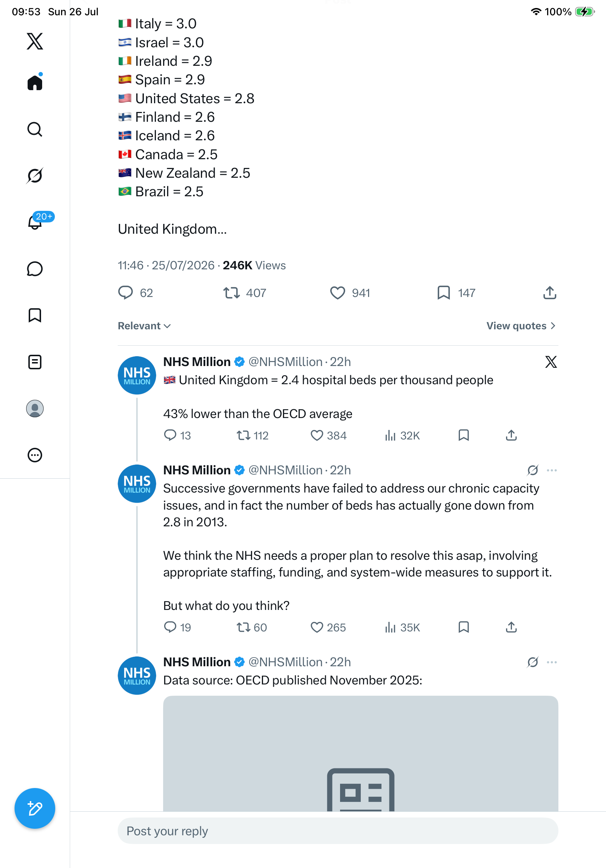Tap the compose new post button

[x=35, y=808]
